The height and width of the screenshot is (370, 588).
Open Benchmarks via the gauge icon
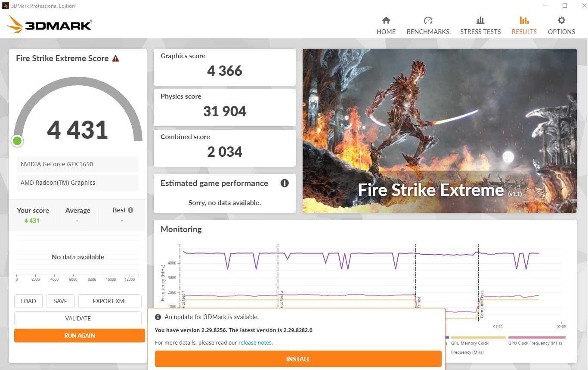click(x=428, y=20)
